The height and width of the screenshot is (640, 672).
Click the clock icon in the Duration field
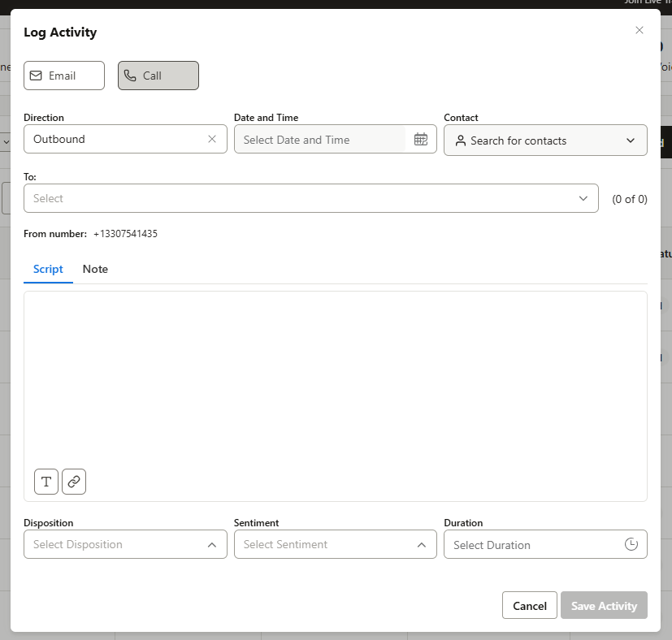[631, 544]
